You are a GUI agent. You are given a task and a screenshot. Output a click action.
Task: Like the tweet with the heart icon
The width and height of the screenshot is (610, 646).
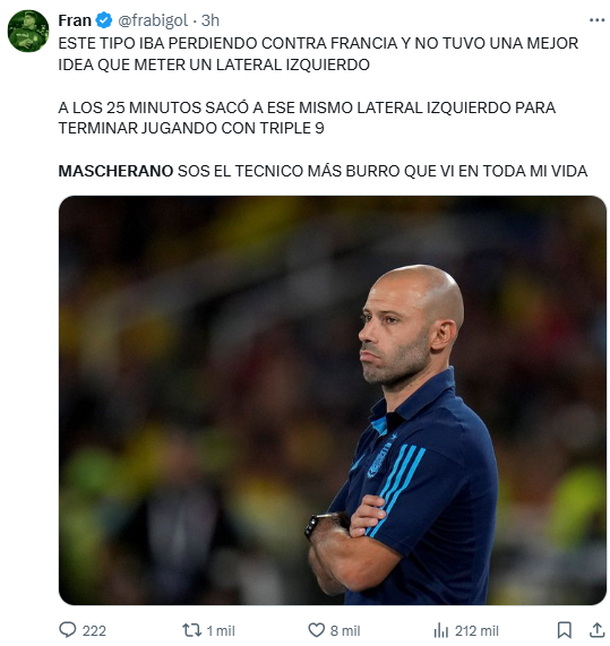pyautogui.click(x=316, y=630)
